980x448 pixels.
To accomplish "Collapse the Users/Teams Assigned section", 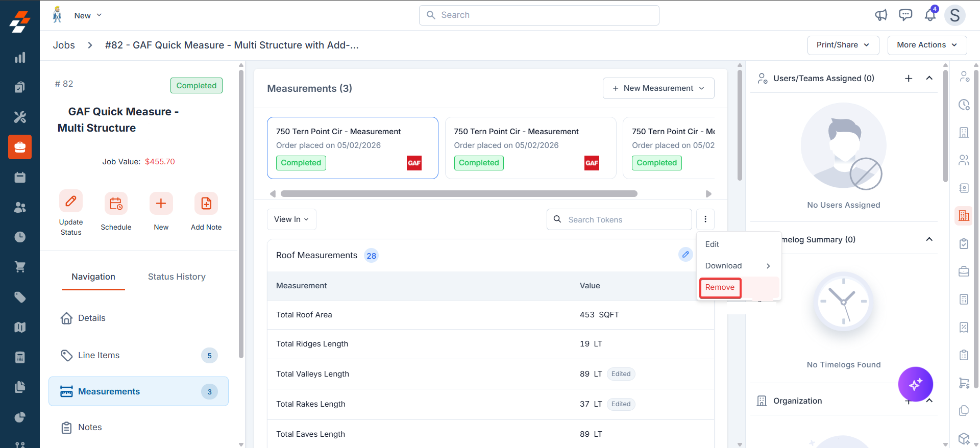I will click(x=929, y=78).
